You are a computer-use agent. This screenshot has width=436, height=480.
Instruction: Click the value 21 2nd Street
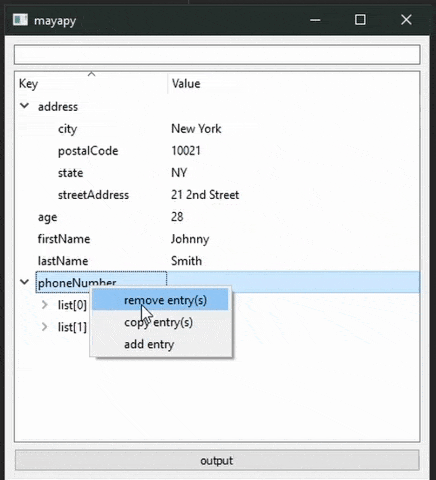tap(205, 195)
